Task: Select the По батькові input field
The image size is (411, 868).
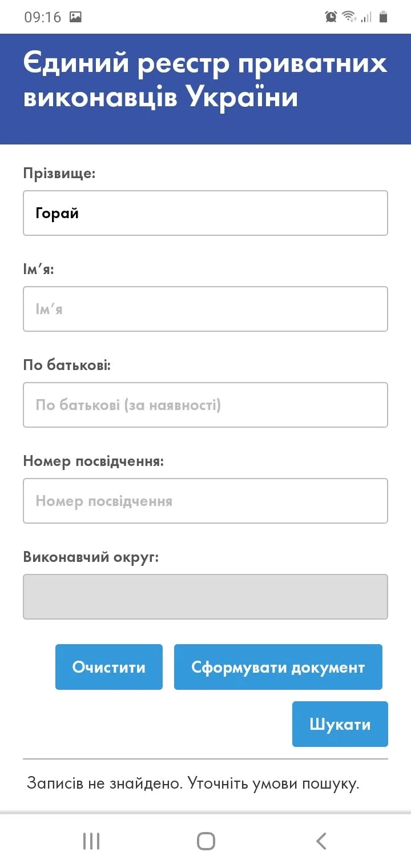Action: coord(205,405)
